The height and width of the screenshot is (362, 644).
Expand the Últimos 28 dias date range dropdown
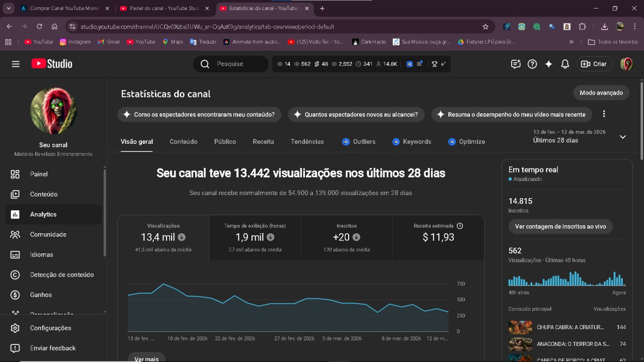[622, 137]
